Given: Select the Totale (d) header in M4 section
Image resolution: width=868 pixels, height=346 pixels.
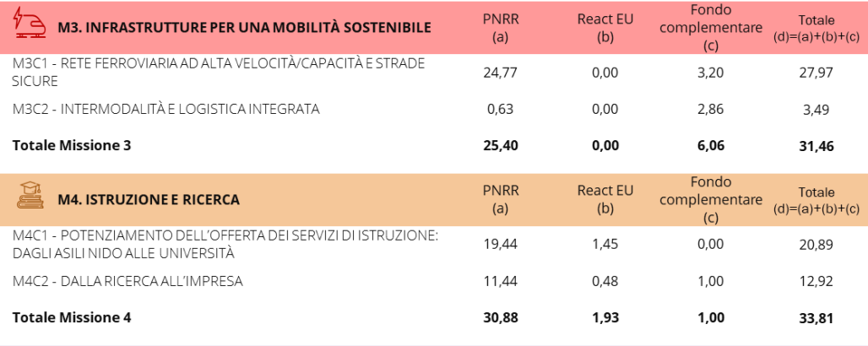Looking at the screenshot, I should pos(816,200).
